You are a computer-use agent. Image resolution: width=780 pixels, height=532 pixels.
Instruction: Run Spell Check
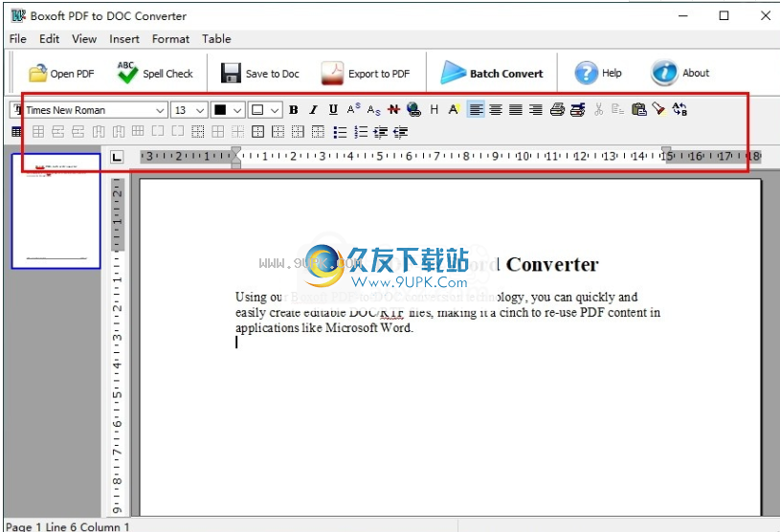[x=155, y=74]
